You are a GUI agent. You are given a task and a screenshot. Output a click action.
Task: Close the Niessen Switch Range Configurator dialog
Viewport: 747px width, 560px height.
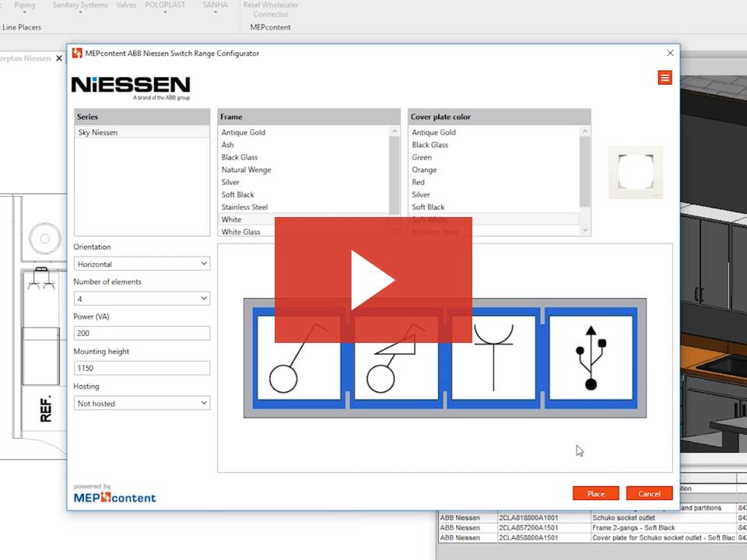coord(670,54)
